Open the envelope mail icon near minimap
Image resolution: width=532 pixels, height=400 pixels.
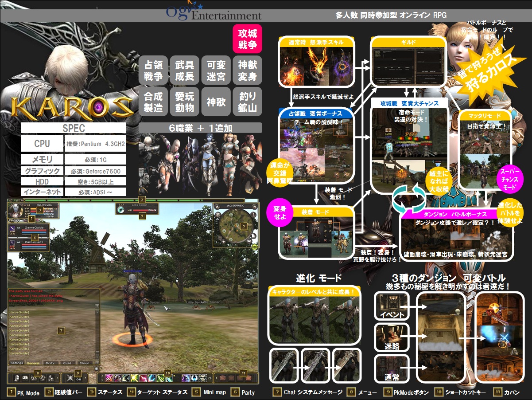250,241
